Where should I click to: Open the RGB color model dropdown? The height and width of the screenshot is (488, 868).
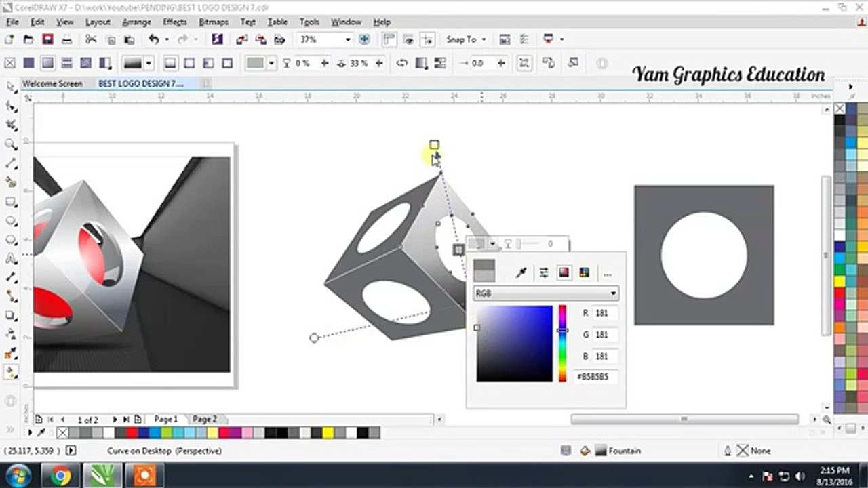coord(546,293)
